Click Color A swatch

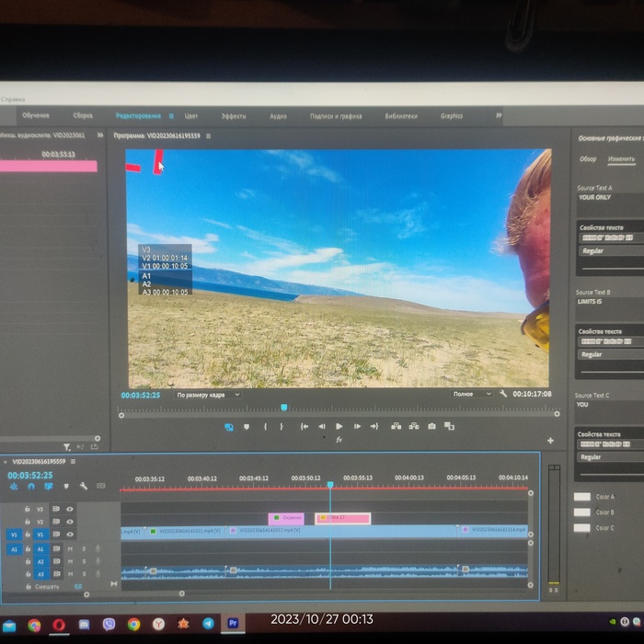582,497
